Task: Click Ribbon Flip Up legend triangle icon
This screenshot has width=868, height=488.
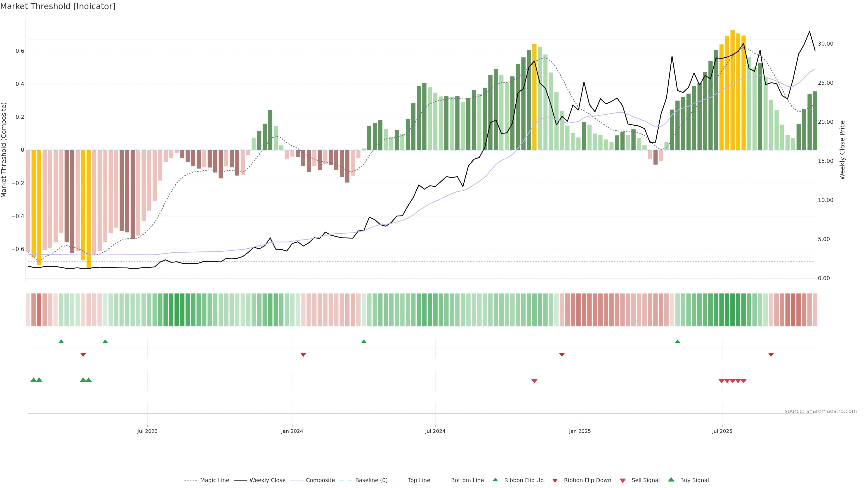Action: (495, 480)
